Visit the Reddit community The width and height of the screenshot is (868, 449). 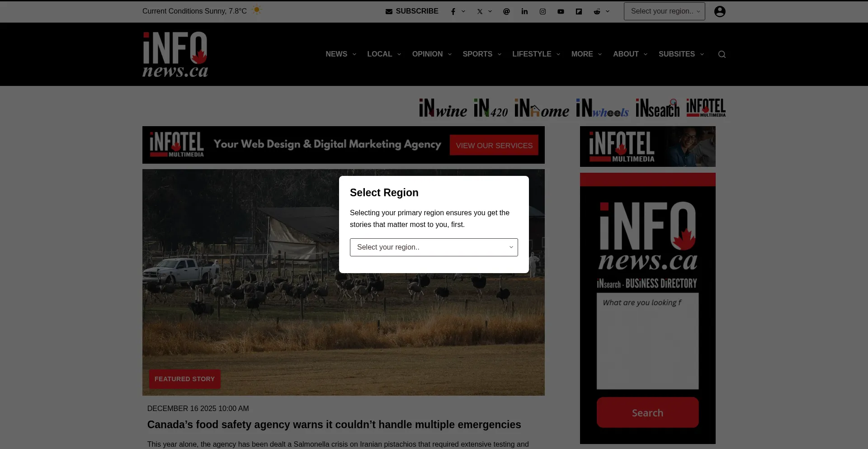point(597,11)
